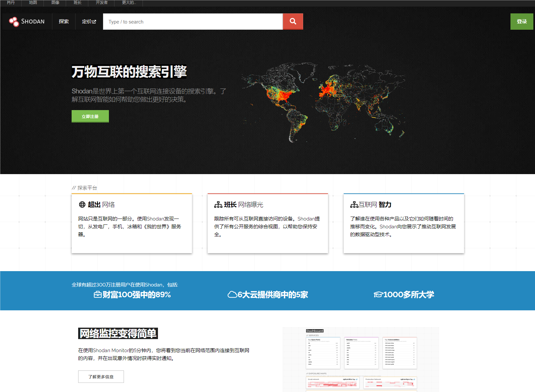
Task: Click the 6大云提供商中的5家 statistic
Action: [x=273, y=295]
